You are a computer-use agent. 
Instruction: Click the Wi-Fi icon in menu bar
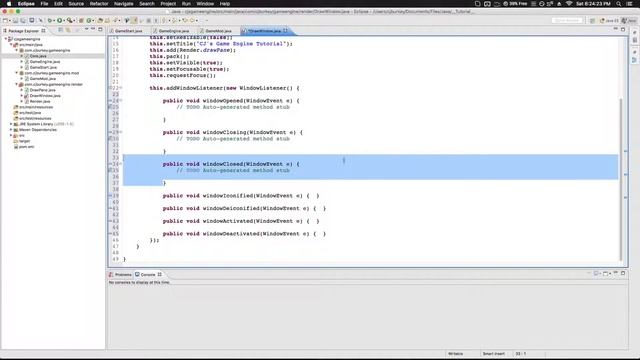pos(569,4)
